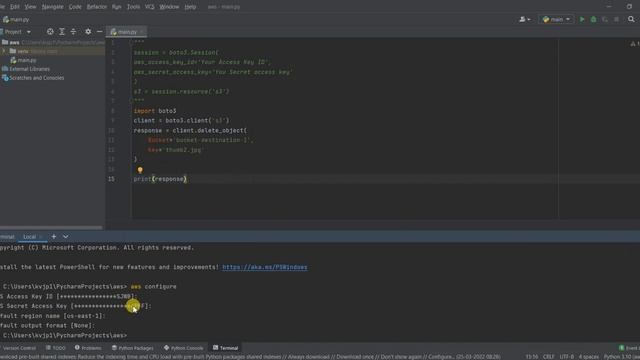Open the View menu
Viewport: 640px width, 360px height.
pos(30,7)
